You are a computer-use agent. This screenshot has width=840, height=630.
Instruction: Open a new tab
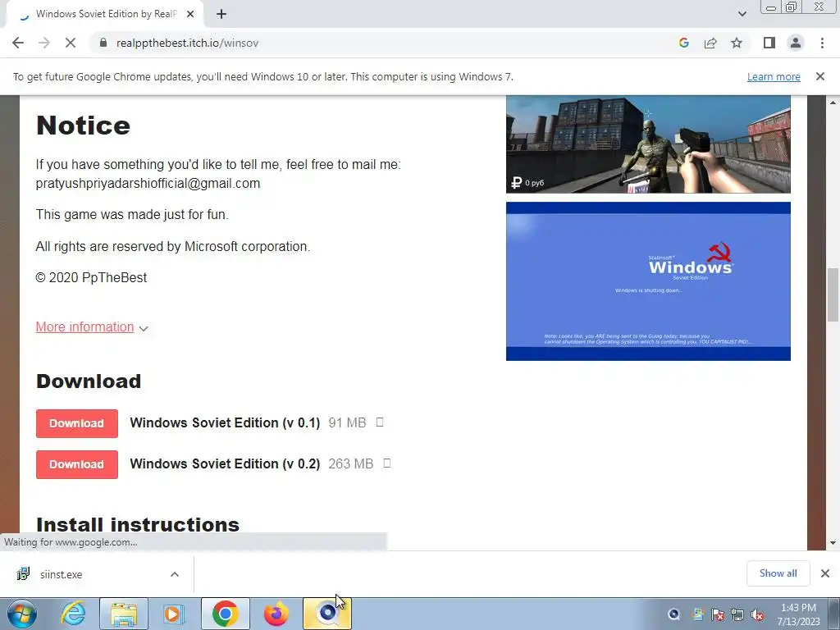coord(221,14)
